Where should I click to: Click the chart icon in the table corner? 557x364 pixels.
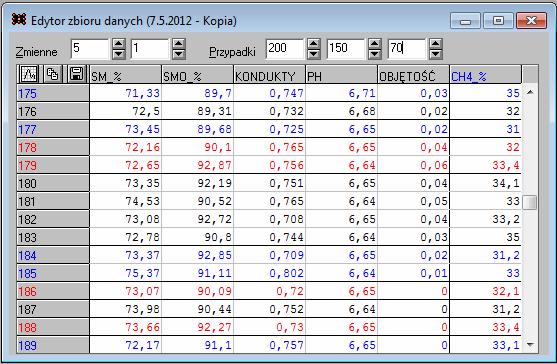tap(29, 74)
